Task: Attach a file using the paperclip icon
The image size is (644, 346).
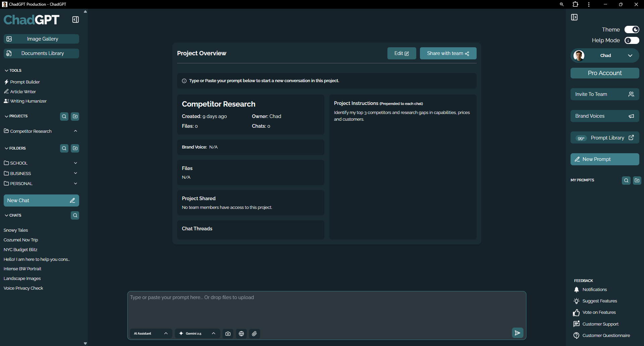Action: (254, 334)
